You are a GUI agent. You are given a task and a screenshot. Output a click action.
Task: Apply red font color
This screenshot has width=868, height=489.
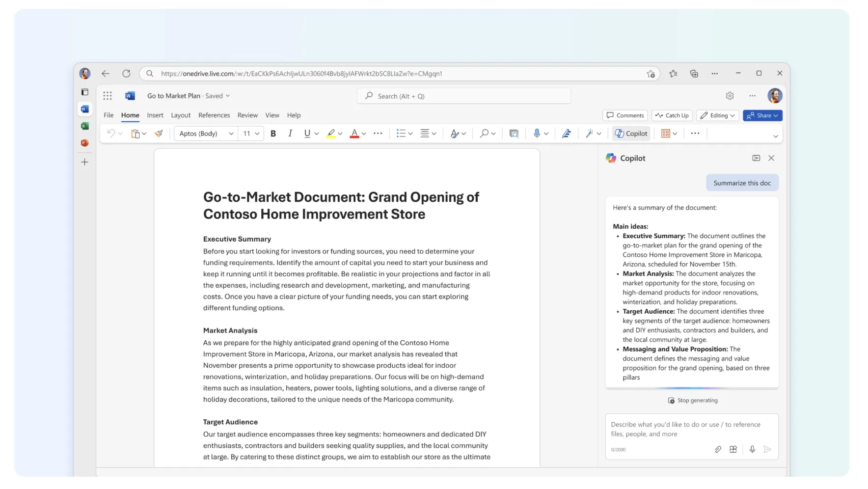354,134
